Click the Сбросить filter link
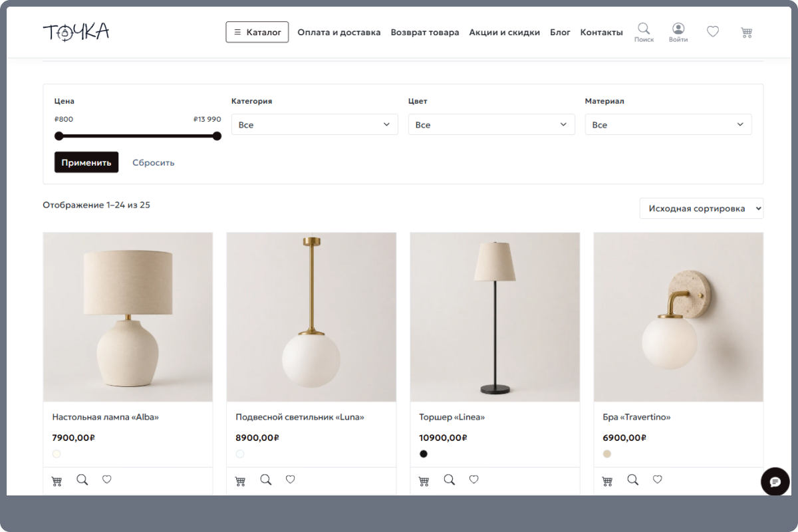This screenshot has height=532, width=798. (154, 162)
